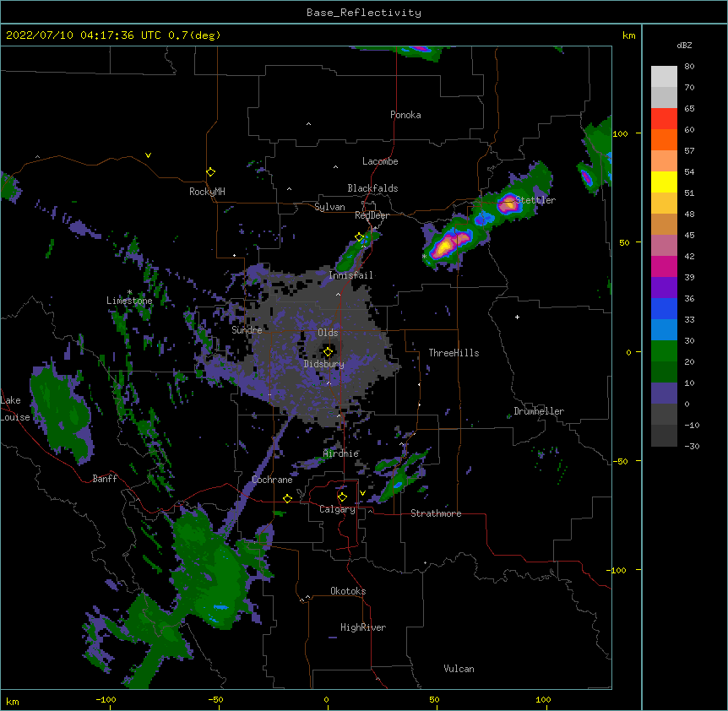
Task: Click the Okotoks label
Action: click(348, 591)
